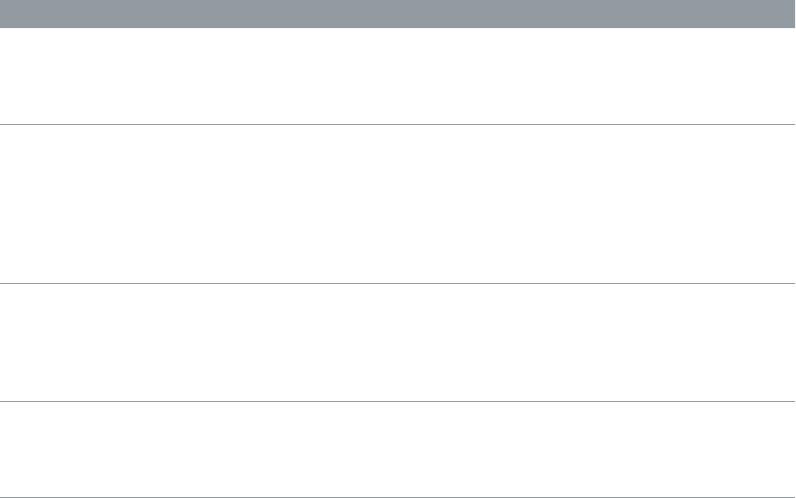796x498 pixels.
Task: Select the tallest second blank row
Action: [397, 204]
